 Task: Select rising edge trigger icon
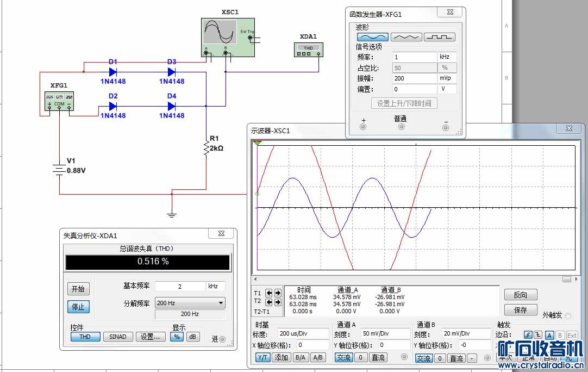(x=528, y=335)
